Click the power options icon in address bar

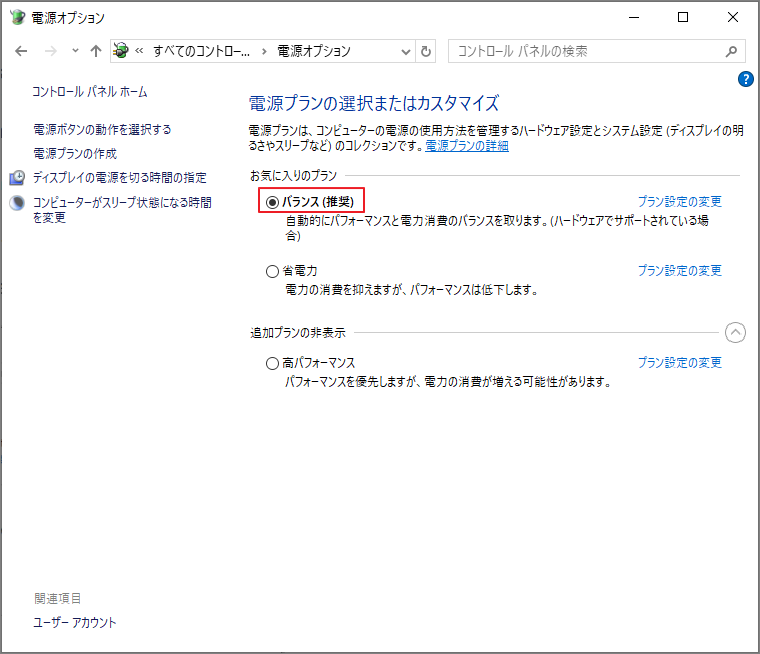[x=121, y=50]
